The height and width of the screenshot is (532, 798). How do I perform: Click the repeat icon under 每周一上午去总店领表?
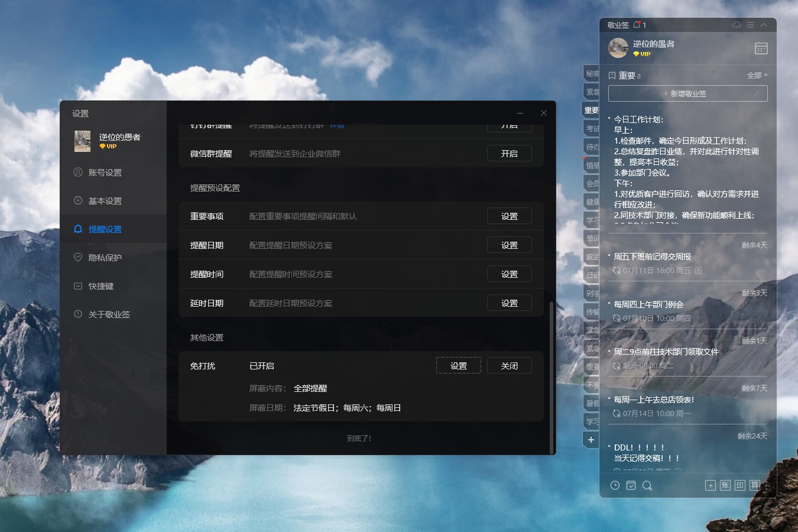click(x=617, y=413)
